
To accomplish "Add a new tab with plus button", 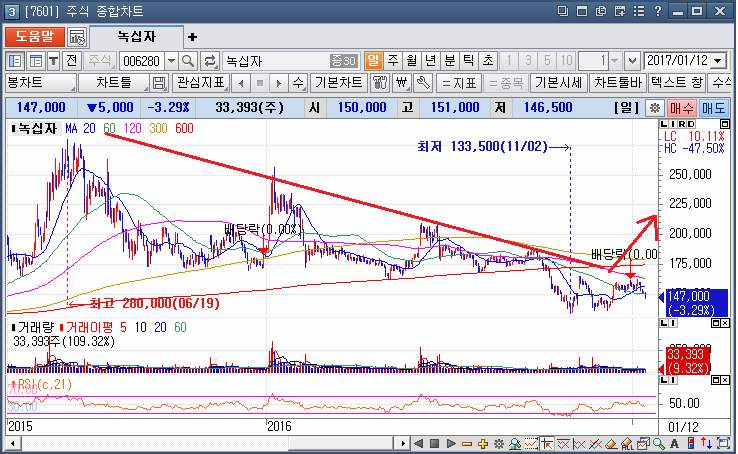I will (x=192, y=36).
